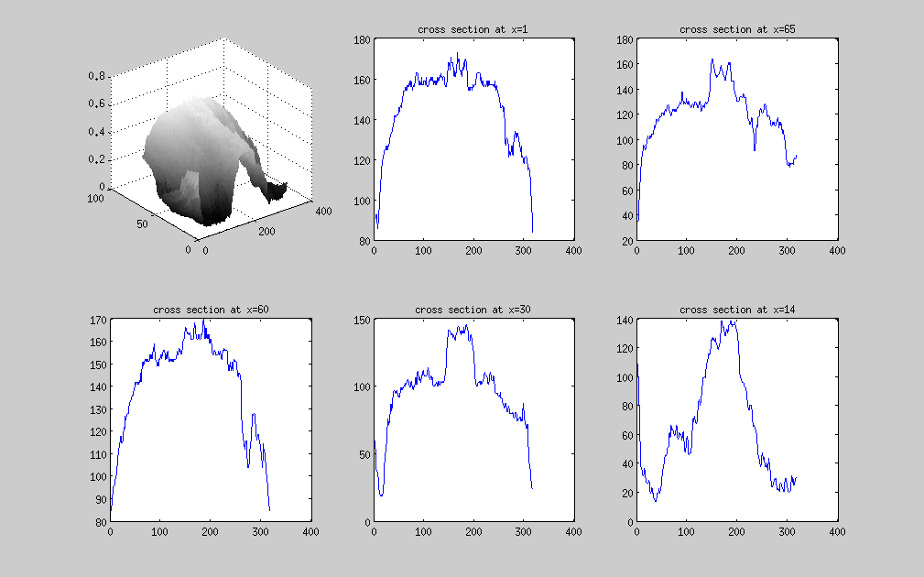924x577 pixels.
Task: Click the 'cross section at x=1' title
Action: (473, 29)
